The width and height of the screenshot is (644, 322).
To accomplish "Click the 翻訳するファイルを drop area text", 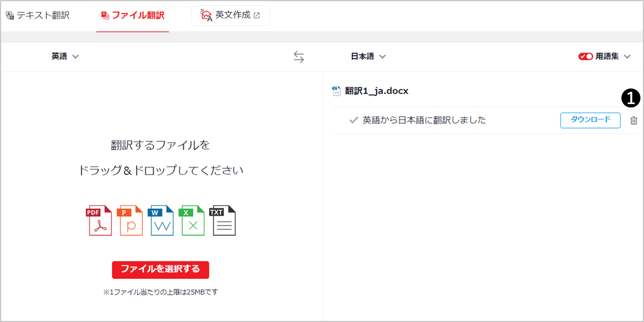I will [160, 145].
